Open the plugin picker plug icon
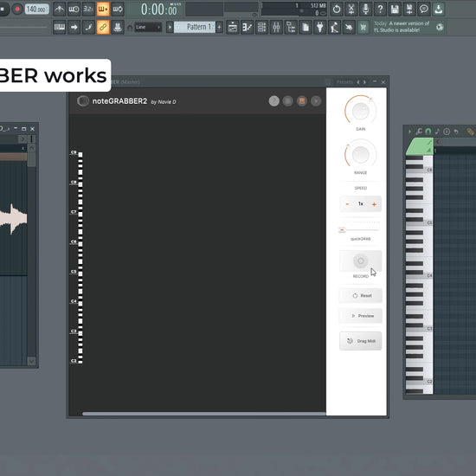Screen dimensions: 476x476 pos(320,28)
